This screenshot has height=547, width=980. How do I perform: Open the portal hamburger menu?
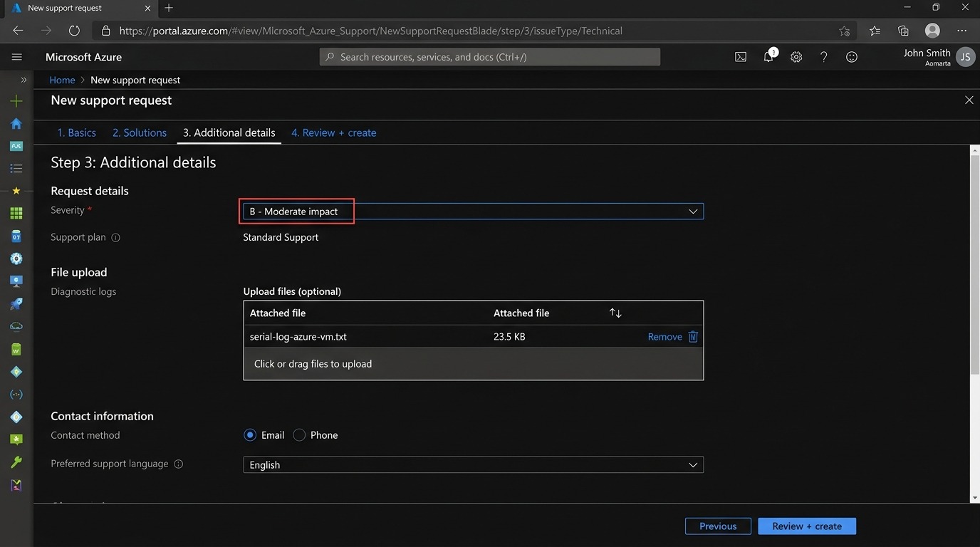pos(17,57)
